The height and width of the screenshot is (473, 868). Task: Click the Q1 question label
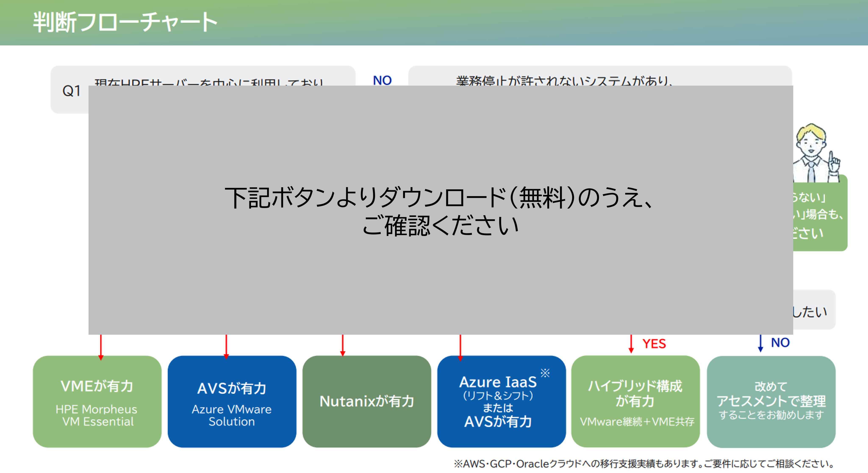(x=71, y=91)
